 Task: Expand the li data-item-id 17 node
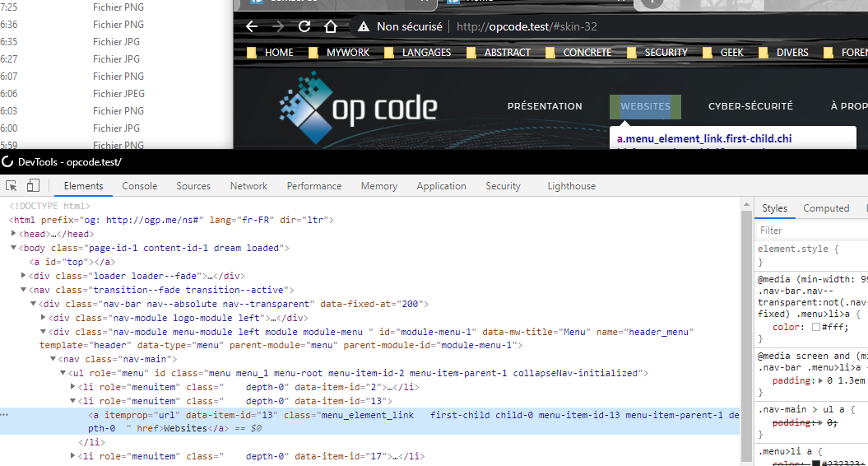72,455
